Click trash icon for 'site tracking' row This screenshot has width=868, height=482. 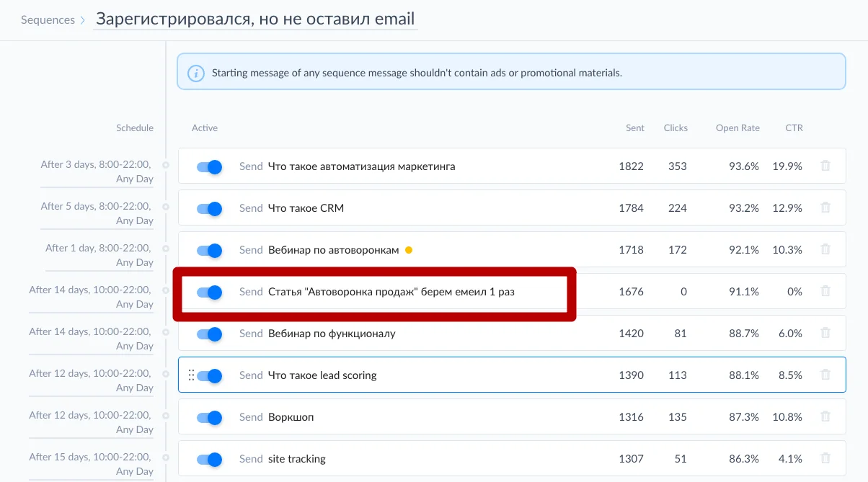tap(825, 459)
